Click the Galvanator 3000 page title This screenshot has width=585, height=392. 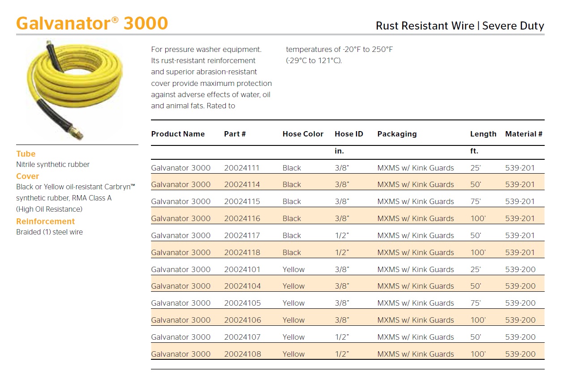(92, 23)
